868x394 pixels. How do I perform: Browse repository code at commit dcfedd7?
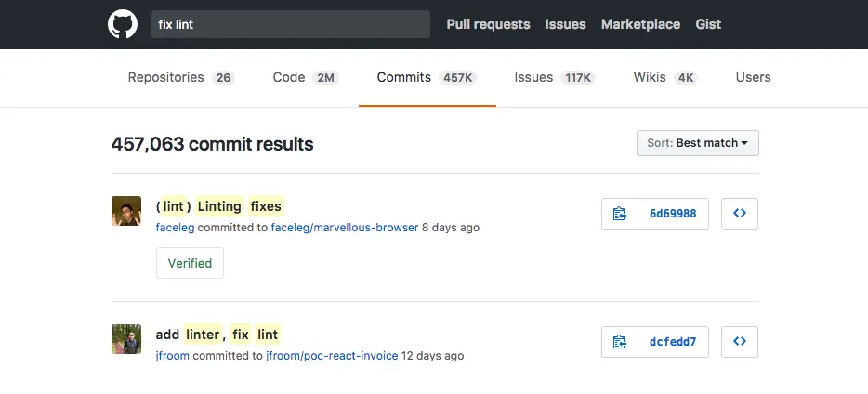point(740,342)
